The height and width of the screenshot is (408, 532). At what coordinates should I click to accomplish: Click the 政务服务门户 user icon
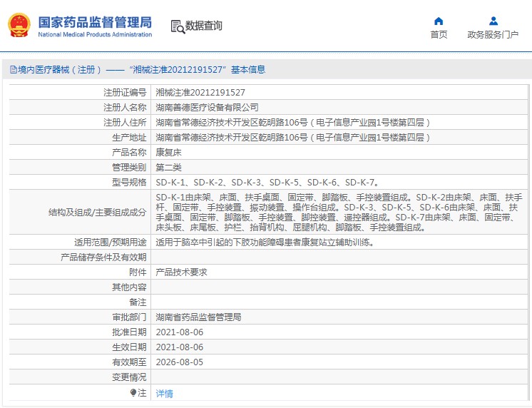493,21
